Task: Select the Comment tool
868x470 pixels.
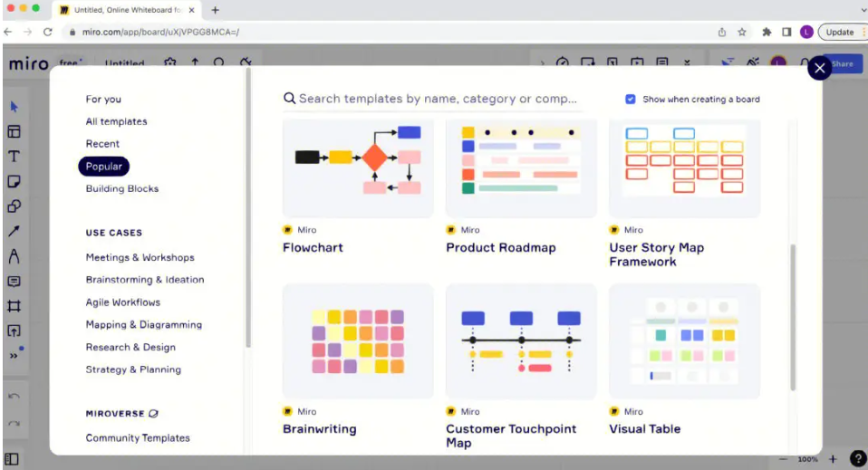Action: (14, 282)
